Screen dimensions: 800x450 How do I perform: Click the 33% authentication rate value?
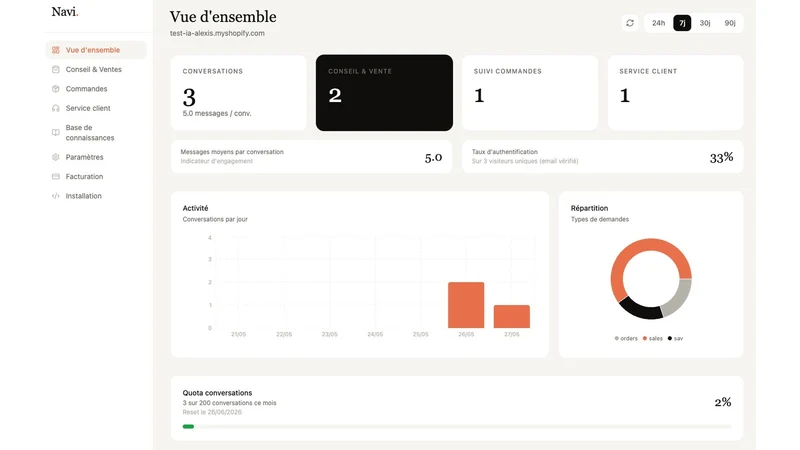tap(721, 158)
